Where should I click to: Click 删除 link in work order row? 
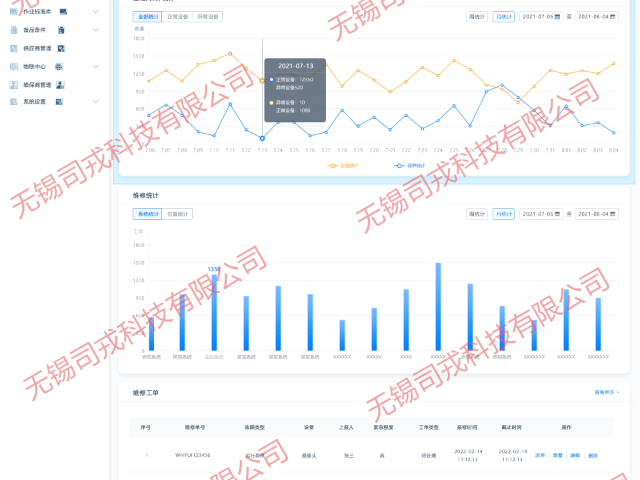[x=592, y=455]
